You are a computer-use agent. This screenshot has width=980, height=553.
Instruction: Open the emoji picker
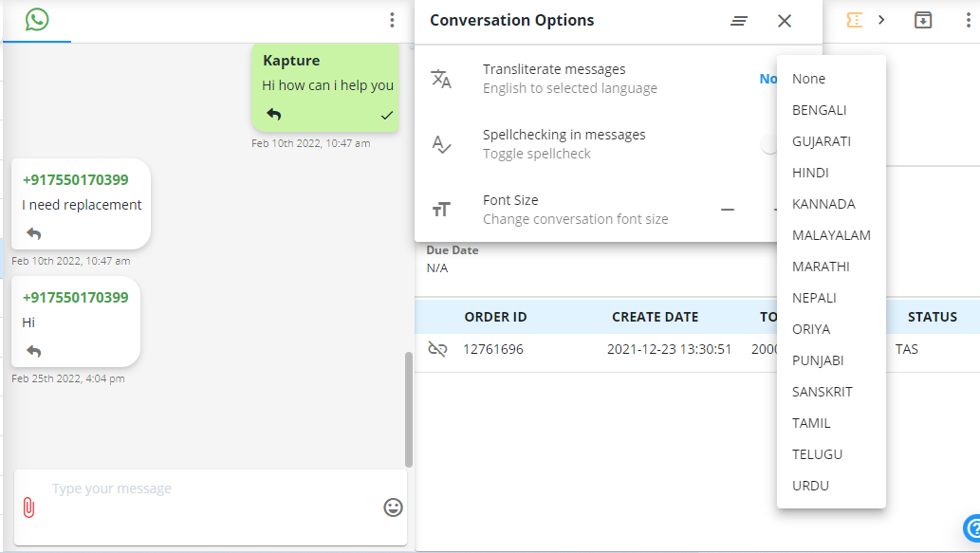click(x=393, y=507)
